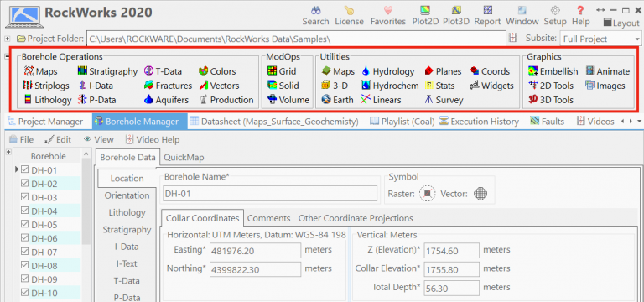Viewport: 644px width, 302px height.
Task: Open the Stats menu
Action: point(439,86)
